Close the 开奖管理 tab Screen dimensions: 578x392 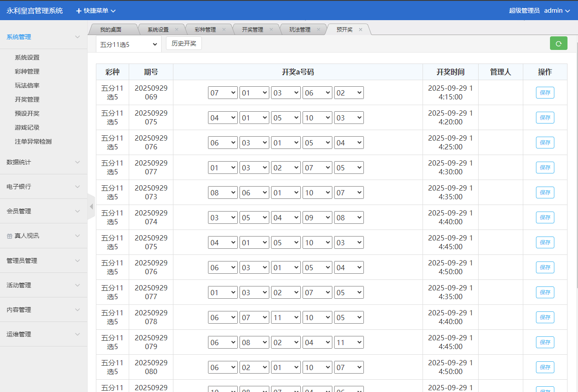tap(271, 30)
